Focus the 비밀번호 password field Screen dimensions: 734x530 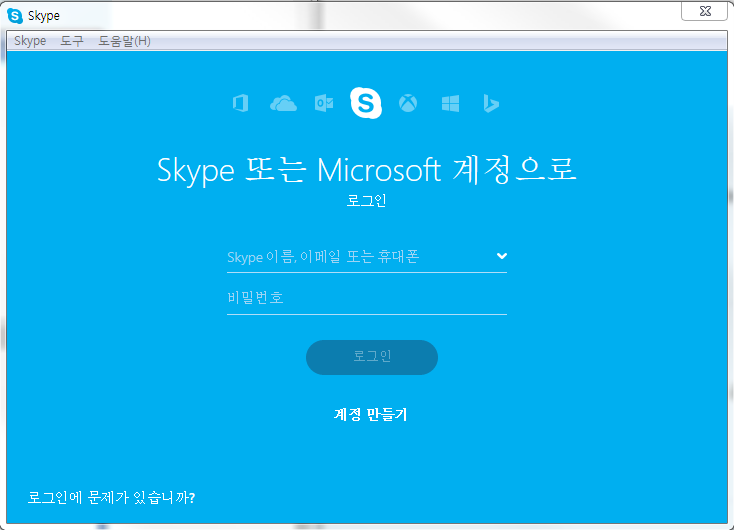click(x=367, y=298)
